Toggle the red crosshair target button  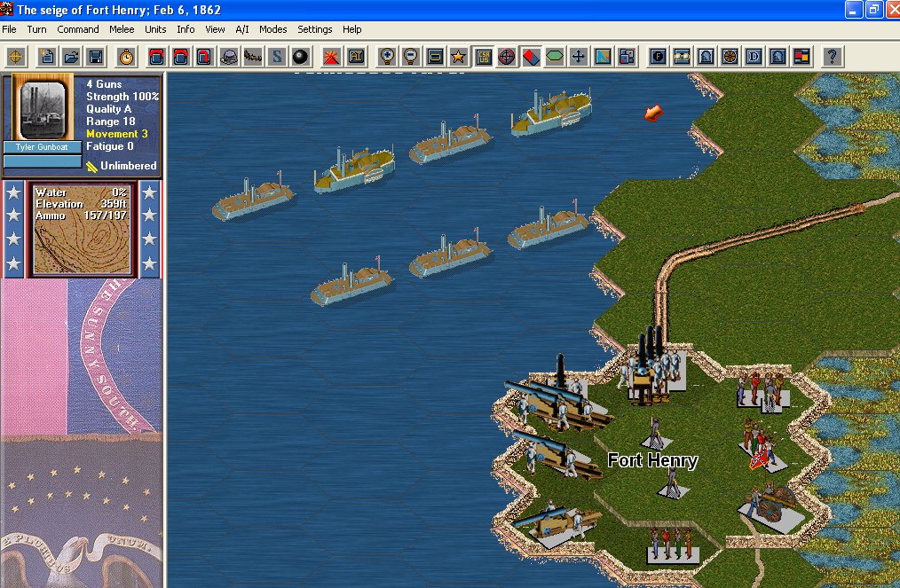(507, 57)
